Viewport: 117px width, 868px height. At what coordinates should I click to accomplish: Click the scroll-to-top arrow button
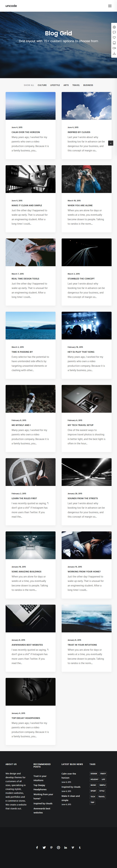coord(111,143)
